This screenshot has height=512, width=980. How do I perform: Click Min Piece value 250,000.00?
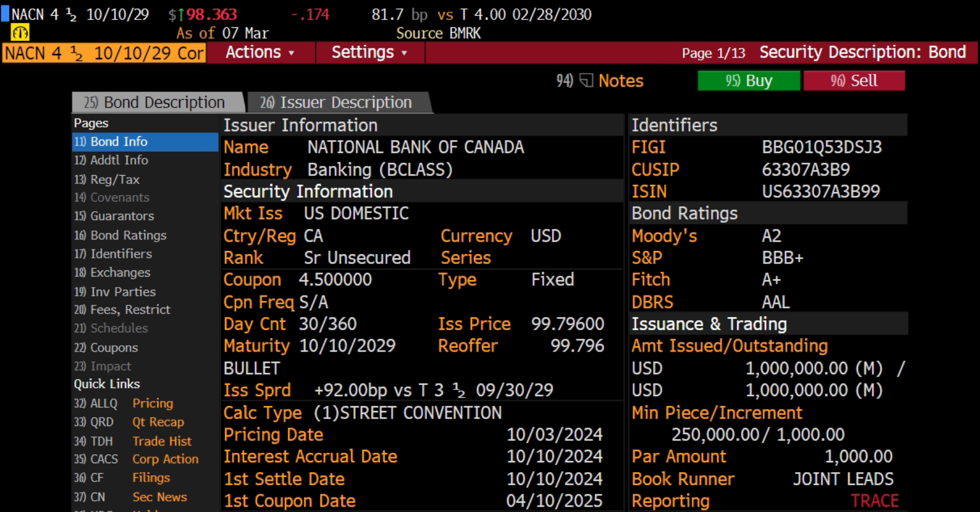click(x=715, y=435)
